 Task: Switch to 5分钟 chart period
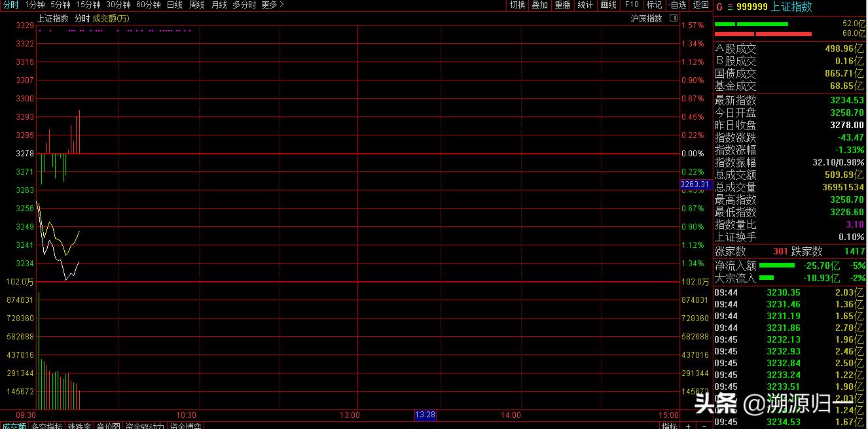[x=60, y=5]
